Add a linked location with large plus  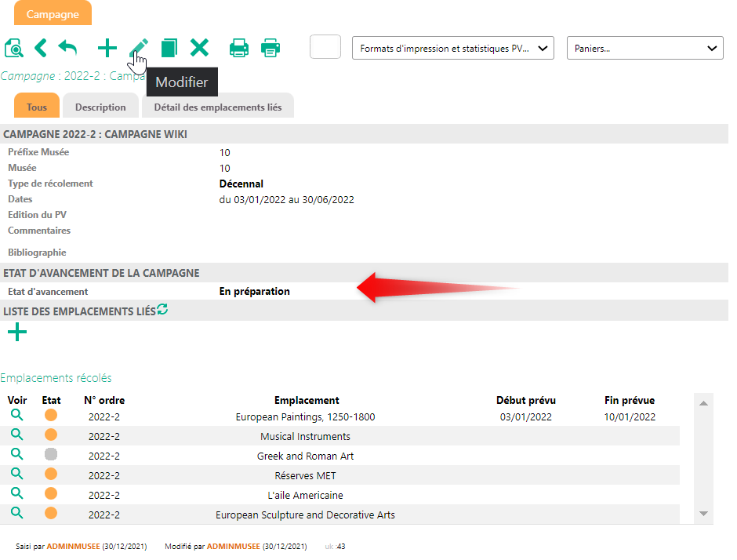16,333
